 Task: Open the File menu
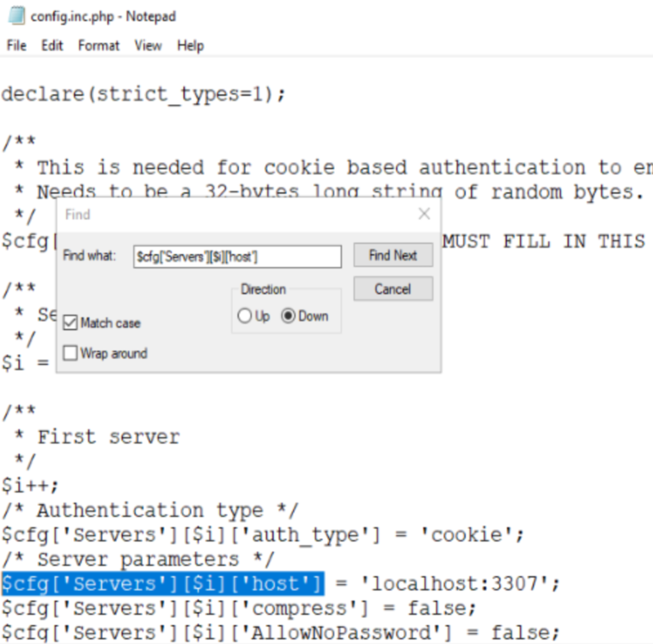(x=16, y=46)
